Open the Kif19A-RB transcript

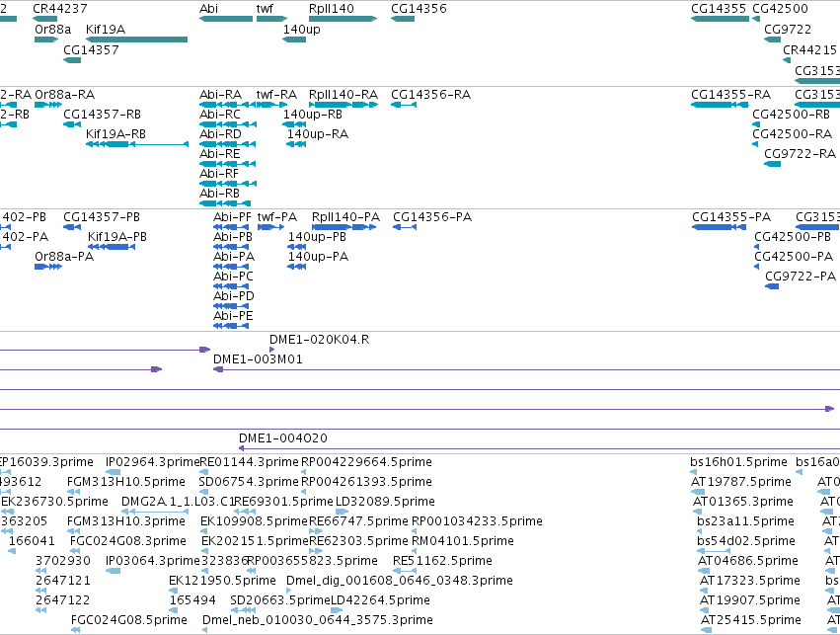pyautogui.click(x=137, y=144)
